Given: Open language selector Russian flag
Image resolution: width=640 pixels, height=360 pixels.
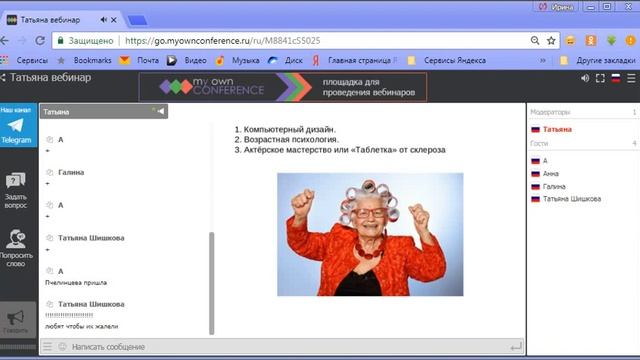Looking at the screenshot, I should [616, 78].
